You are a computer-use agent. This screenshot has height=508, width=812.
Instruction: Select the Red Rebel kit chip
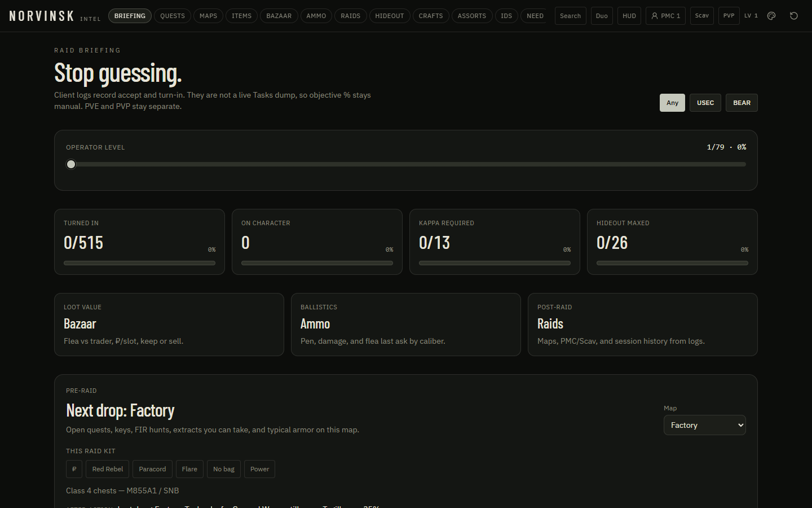pos(108,469)
